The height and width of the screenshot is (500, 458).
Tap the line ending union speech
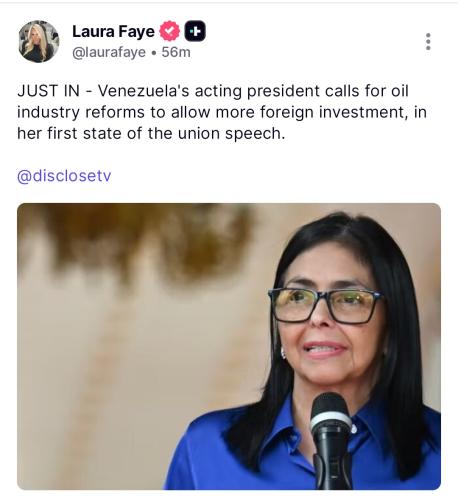click(151, 134)
